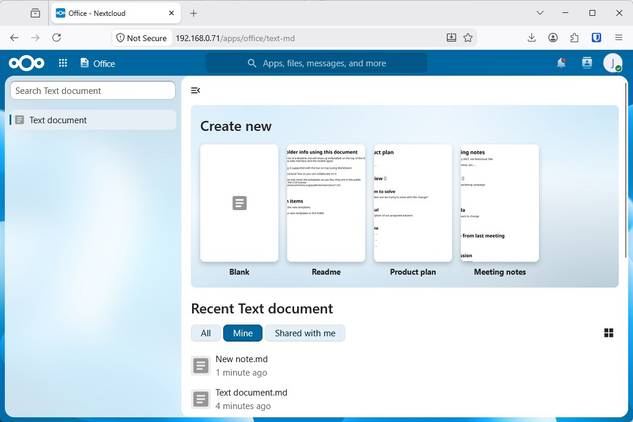Open the browser hamburger menu

(618, 38)
